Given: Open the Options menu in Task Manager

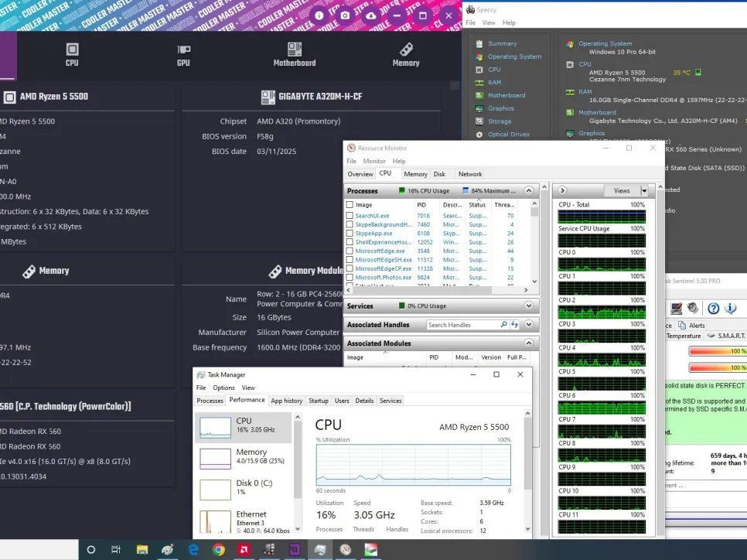Looking at the screenshot, I should point(224,388).
